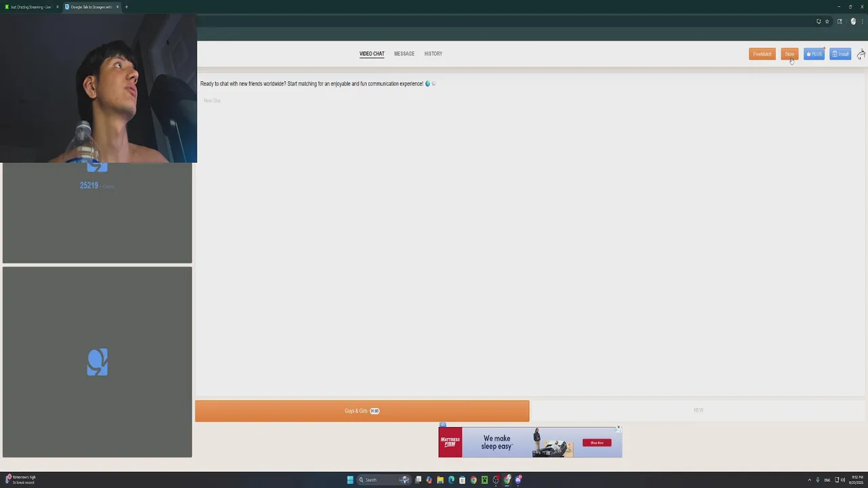The height and width of the screenshot is (488, 868).
Task: Bookmark this page with the star icon
Action: tap(827, 22)
